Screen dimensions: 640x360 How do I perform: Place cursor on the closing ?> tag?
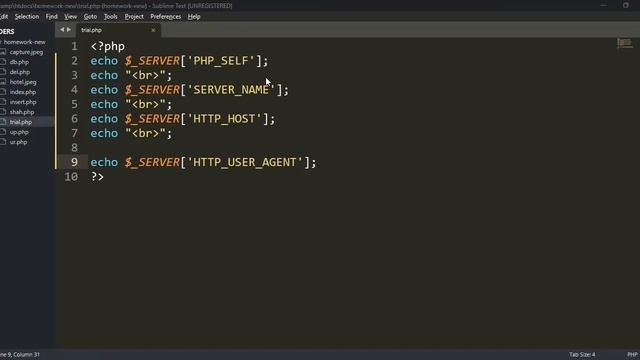pyautogui.click(x=97, y=177)
